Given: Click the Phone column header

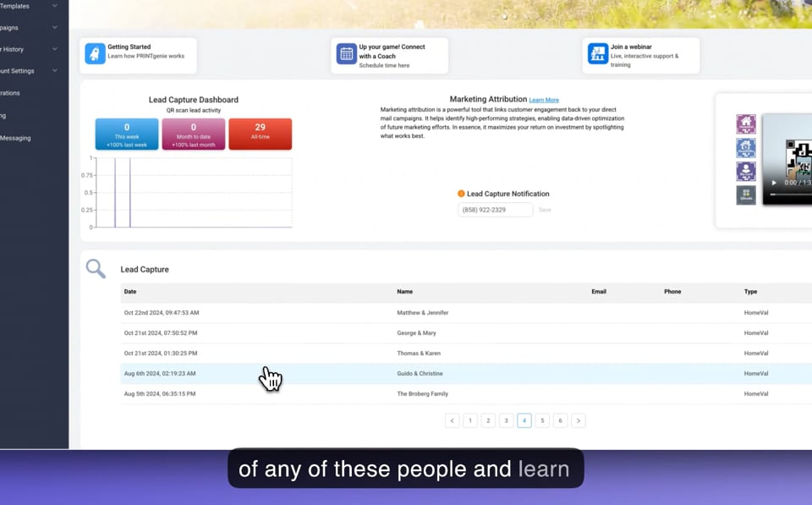Looking at the screenshot, I should tap(672, 292).
